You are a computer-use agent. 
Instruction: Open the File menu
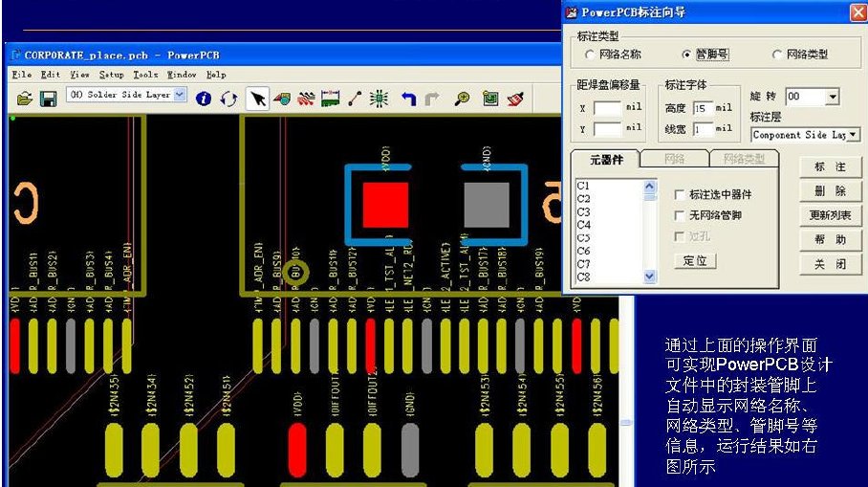(22, 75)
